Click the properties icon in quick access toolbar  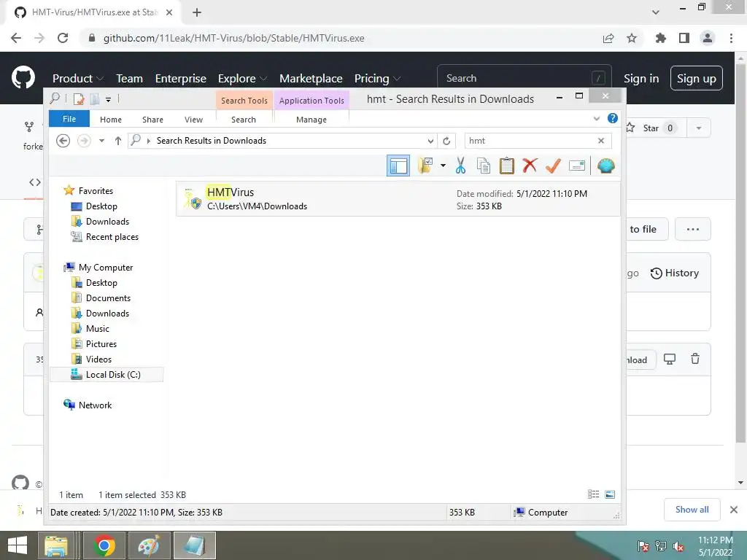point(79,99)
